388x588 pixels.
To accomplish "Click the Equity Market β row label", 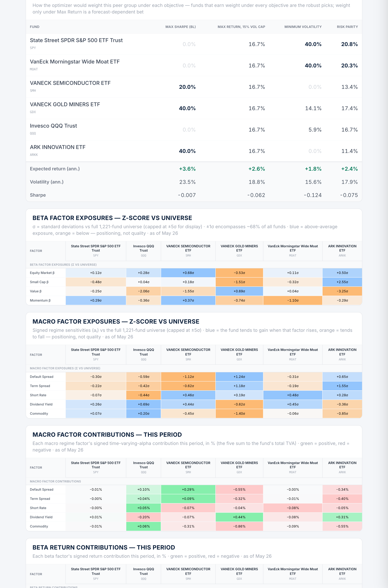I will coord(42,273).
